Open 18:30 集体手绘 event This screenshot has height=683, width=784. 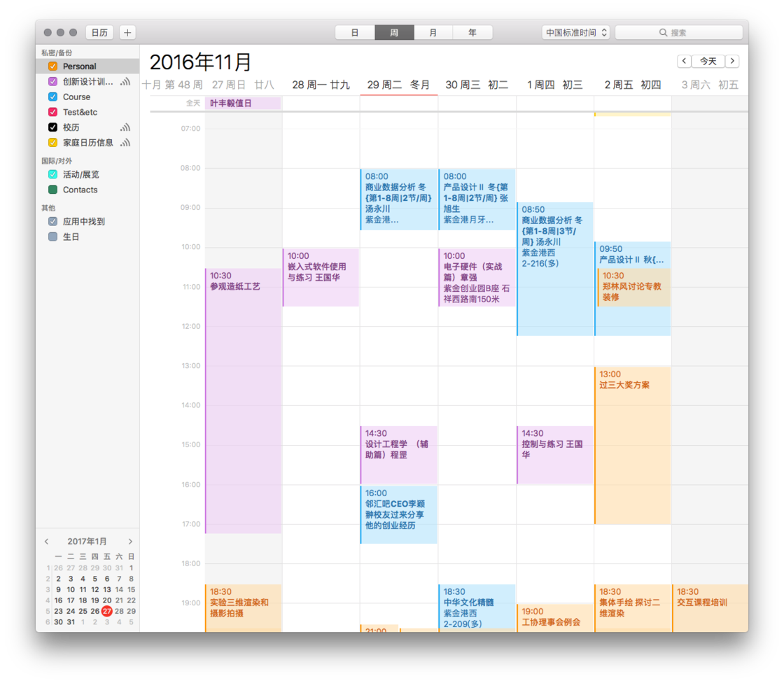pyautogui.click(x=633, y=608)
